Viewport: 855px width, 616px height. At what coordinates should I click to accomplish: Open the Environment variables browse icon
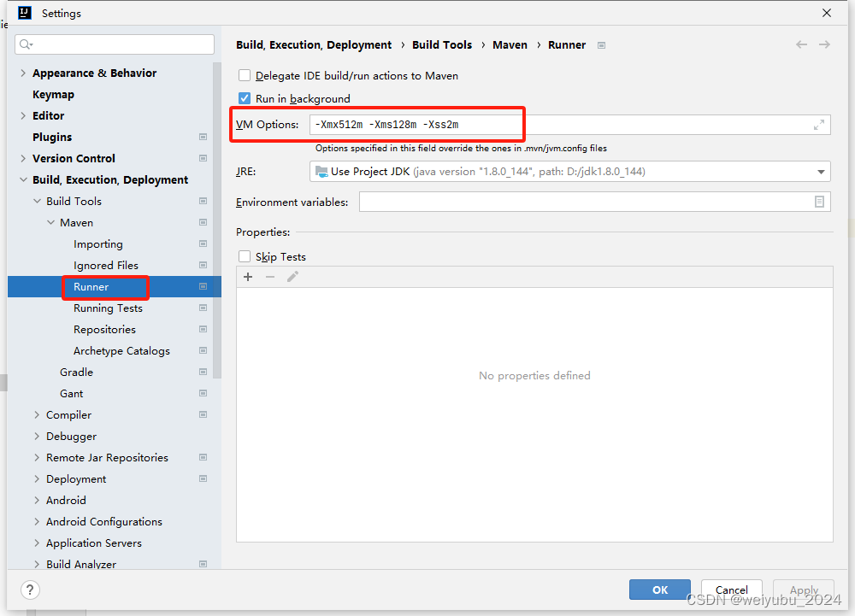pyautogui.click(x=818, y=202)
